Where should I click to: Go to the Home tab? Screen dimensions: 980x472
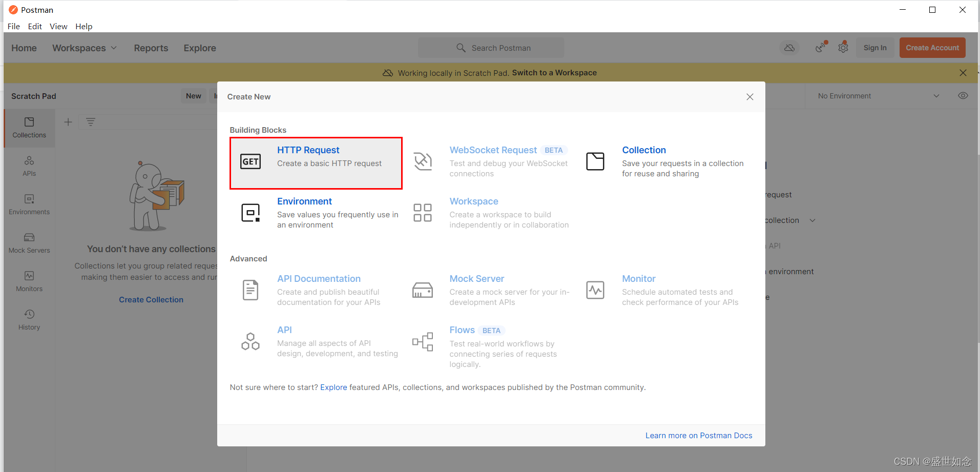pyautogui.click(x=24, y=48)
